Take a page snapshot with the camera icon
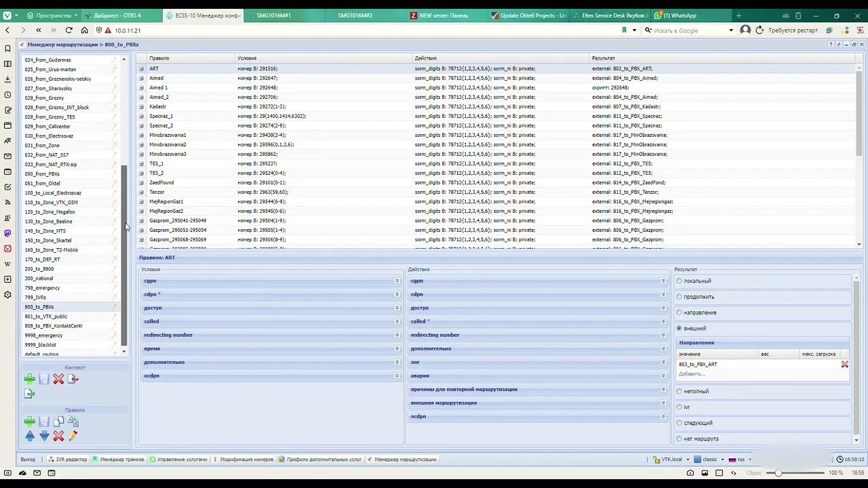 pos(690,473)
